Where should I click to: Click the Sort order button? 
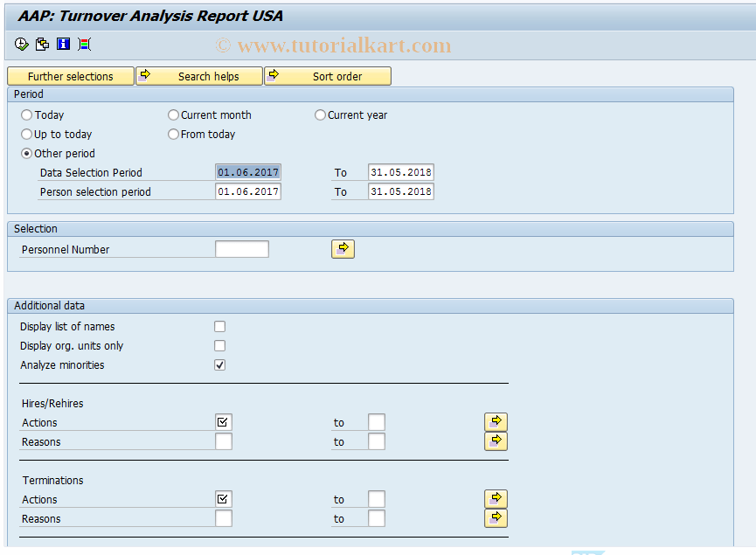tap(328, 76)
